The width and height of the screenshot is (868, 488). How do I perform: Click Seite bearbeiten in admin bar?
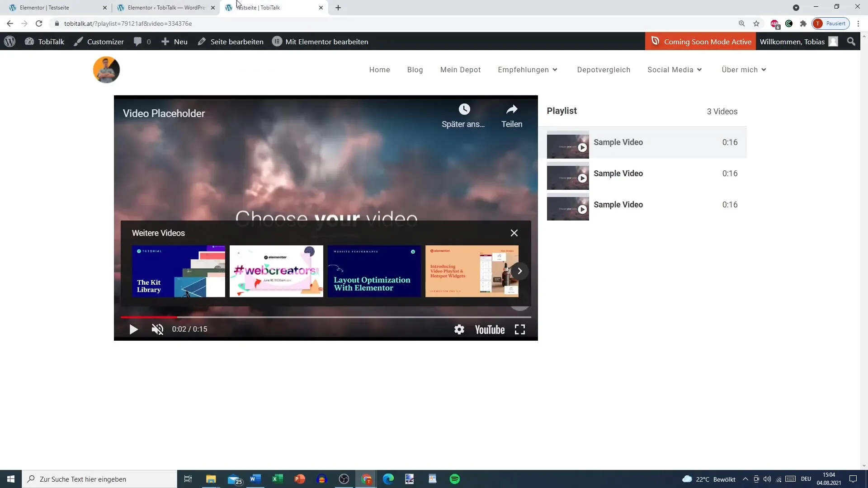tap(231, 42)
